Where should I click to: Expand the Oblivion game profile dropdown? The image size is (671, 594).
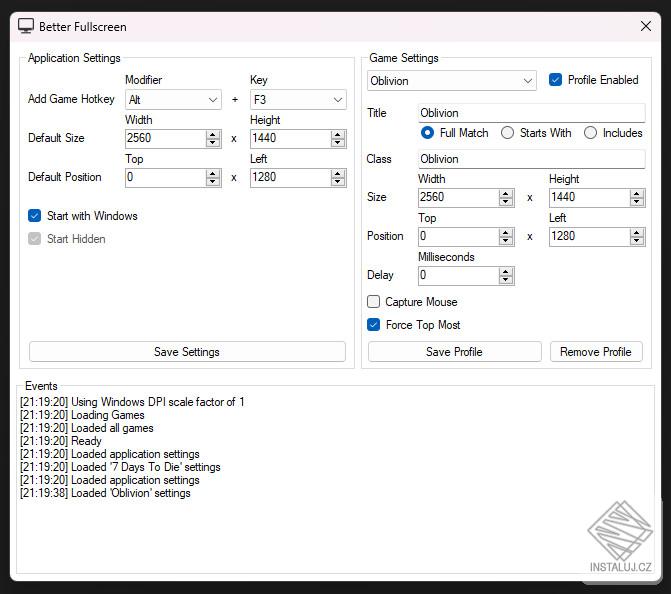[x=451, y=81]
